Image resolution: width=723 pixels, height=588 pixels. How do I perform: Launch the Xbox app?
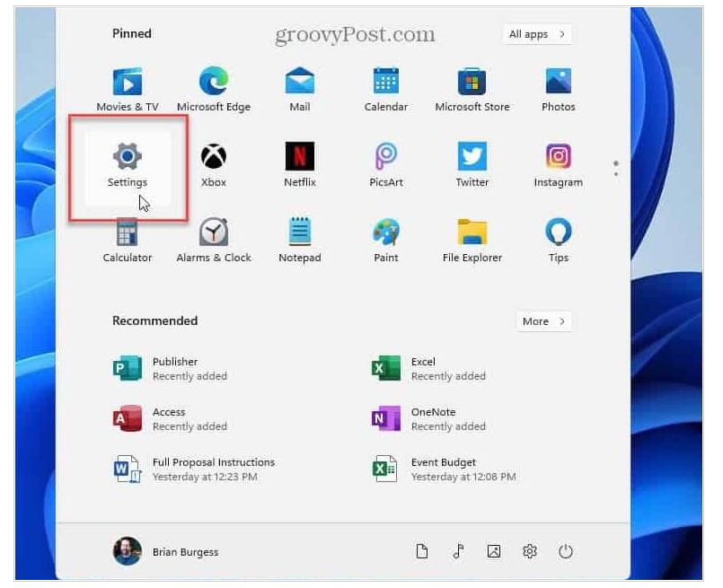click(214, 165)
